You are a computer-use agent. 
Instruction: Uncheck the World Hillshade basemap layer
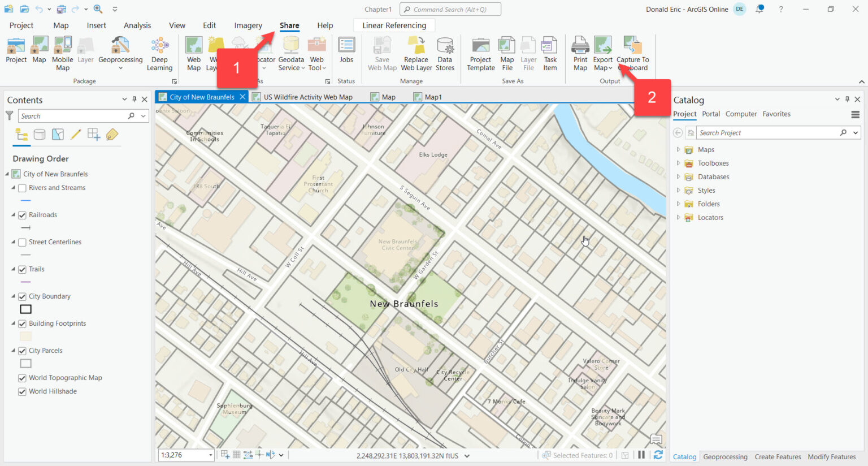point(22,391)
